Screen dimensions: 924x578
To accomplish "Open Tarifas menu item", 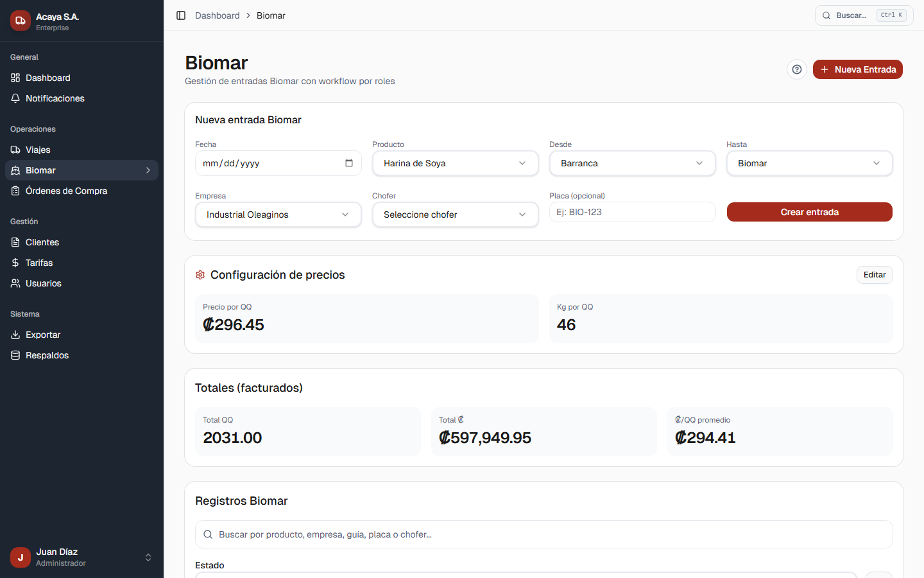I will [x=81, y=263].
